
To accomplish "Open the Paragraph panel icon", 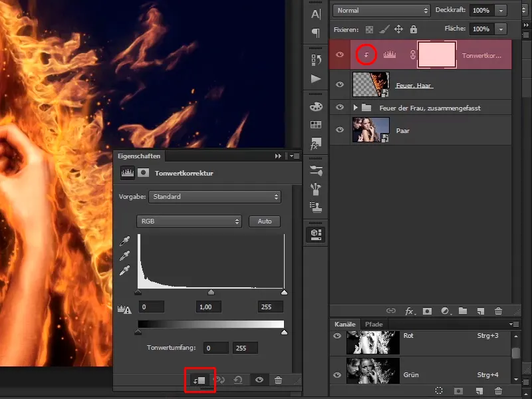I will click(x=316, y=33).
